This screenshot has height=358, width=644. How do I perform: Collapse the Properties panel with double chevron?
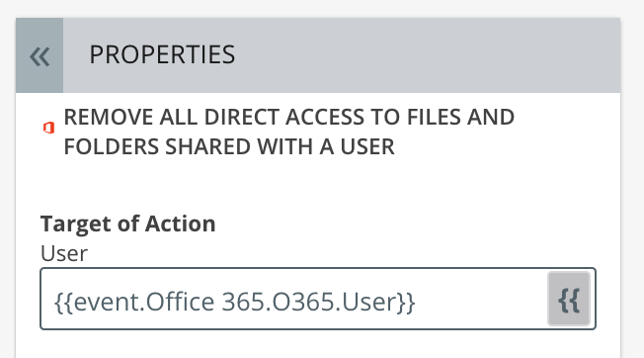[x=40, y=55]
